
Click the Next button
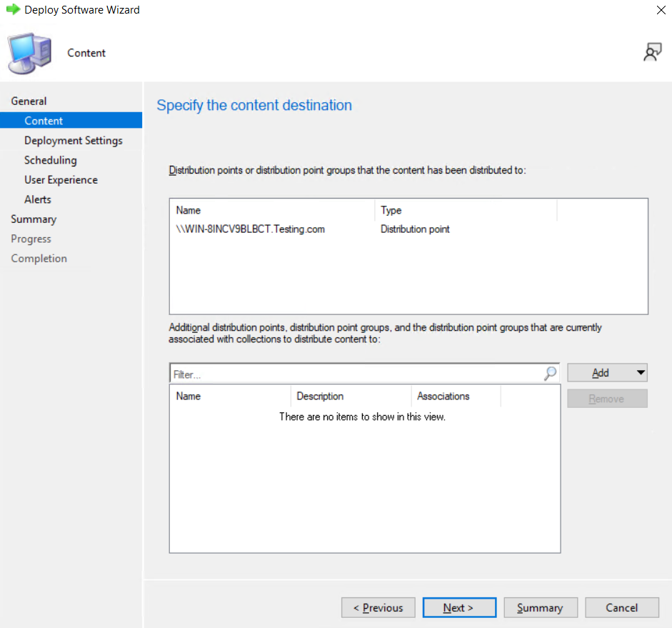tap(459, 607)
